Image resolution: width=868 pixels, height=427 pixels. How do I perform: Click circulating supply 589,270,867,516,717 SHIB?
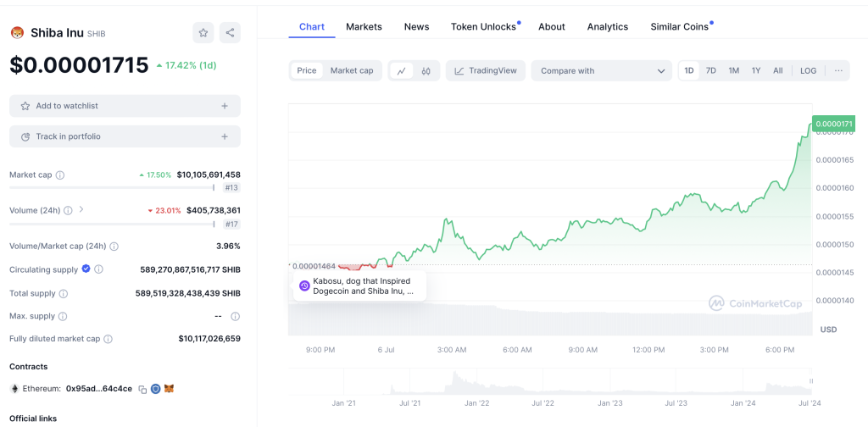(191, 269)
